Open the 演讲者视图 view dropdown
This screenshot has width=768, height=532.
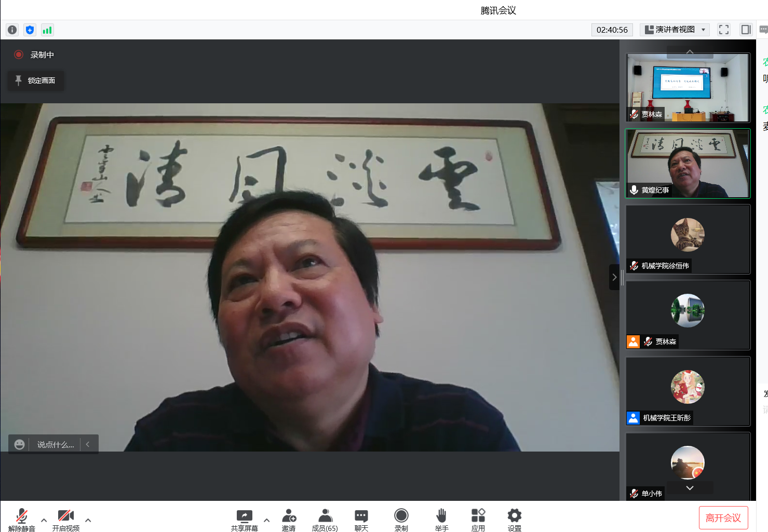[x=675, y=30]
